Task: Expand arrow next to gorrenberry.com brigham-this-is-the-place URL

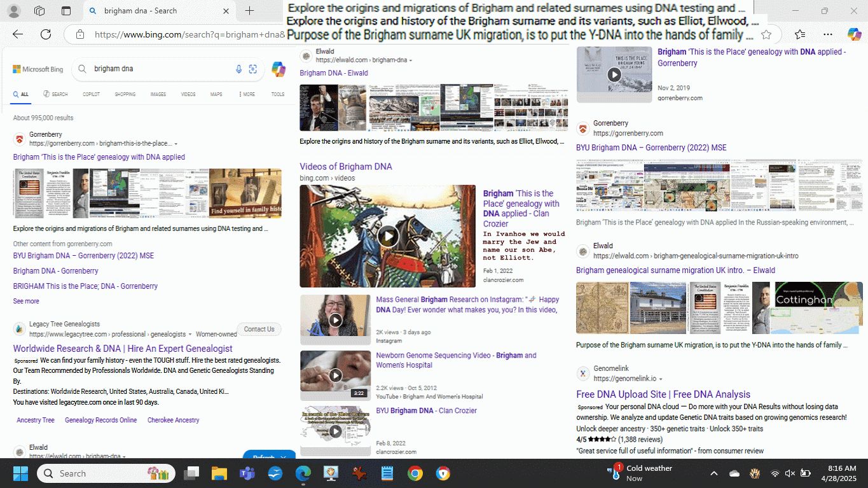Action: [176, 144]
